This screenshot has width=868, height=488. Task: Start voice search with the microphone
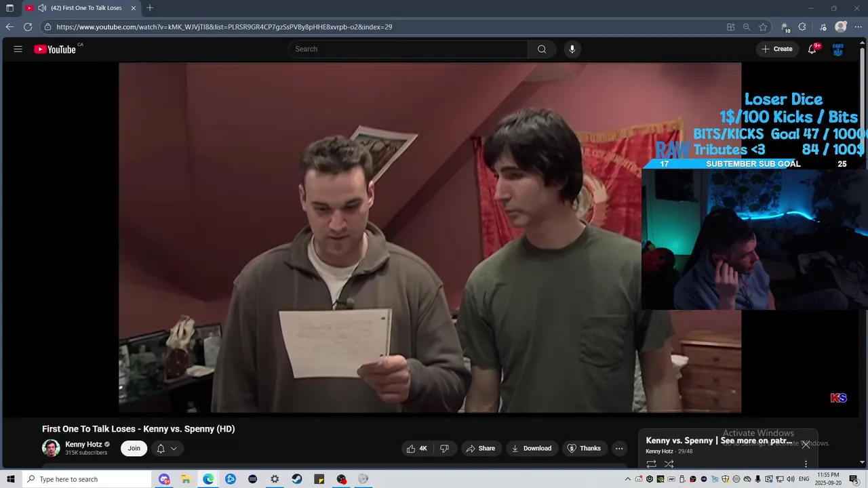(x=572, y=49)
